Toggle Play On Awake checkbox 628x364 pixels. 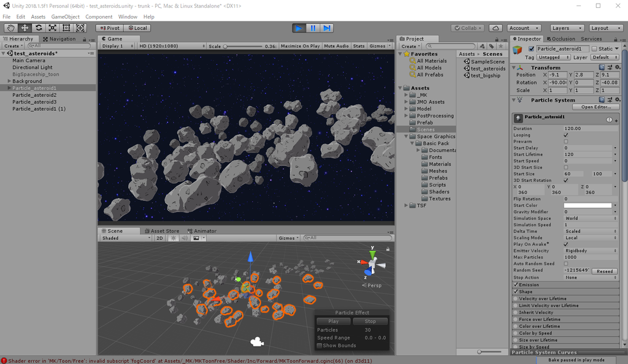pyautogui.click(x=566, y=245)
